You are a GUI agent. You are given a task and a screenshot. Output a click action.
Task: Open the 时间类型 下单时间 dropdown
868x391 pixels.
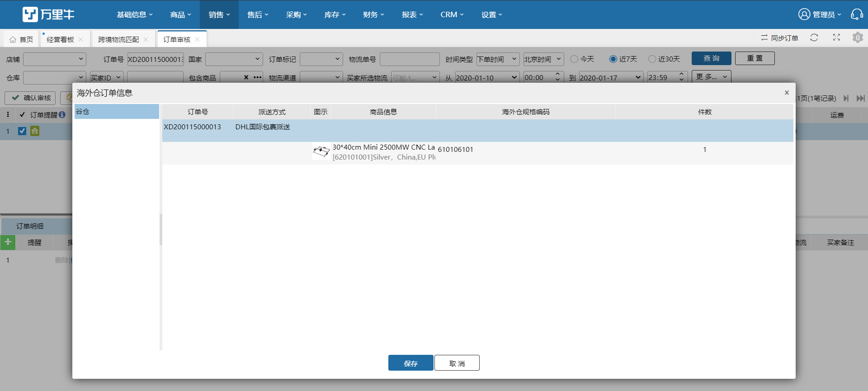[x=498, y=59]
